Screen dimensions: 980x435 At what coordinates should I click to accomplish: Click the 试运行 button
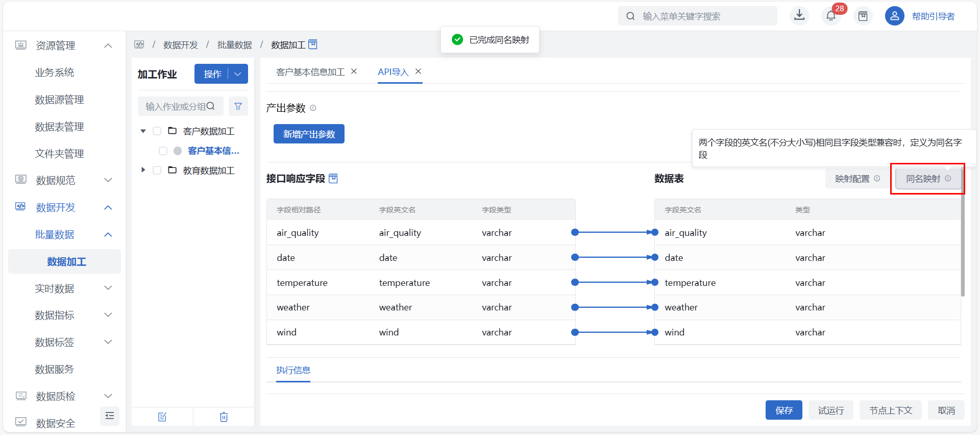[x=831, y=410]
